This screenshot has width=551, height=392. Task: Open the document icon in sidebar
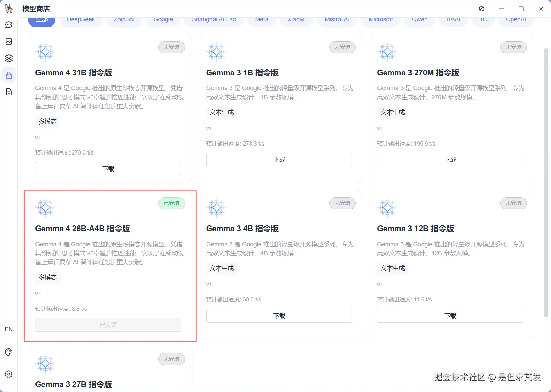point(9,92)
